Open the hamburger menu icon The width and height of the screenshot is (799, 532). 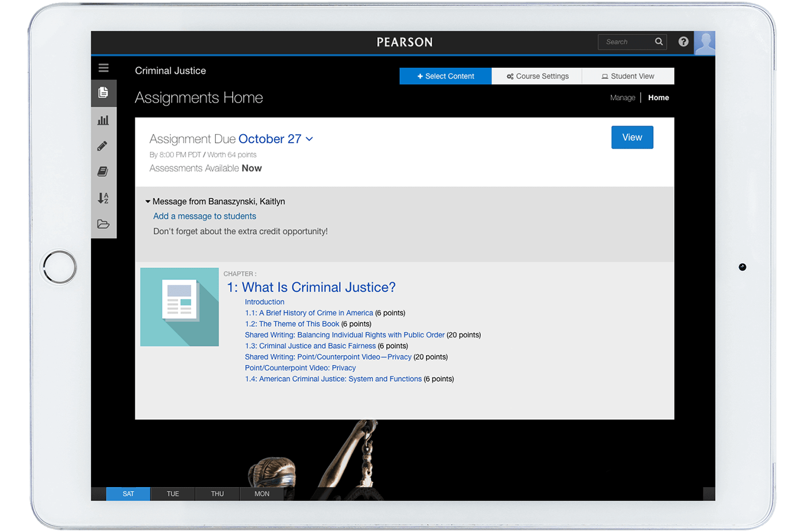(104, 68)
